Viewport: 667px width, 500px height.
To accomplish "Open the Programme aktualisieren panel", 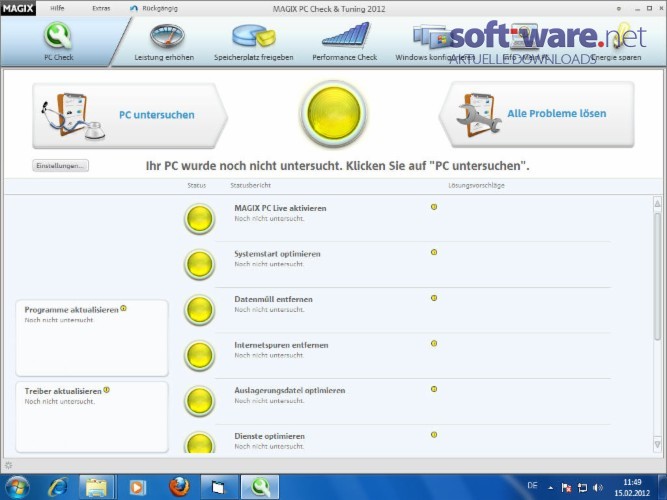I will [x=92, y=338].
